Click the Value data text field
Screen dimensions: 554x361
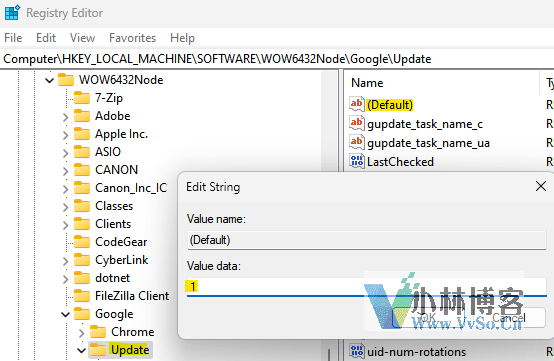366,286
